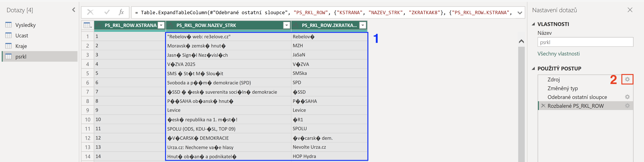Collapse the Dotazy queries pane
The height and width of the screenshot is (162, 644).
(73, 10)
